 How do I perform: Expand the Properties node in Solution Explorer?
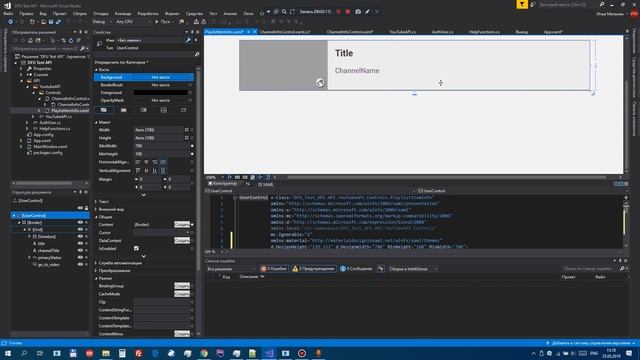(21, 69)
